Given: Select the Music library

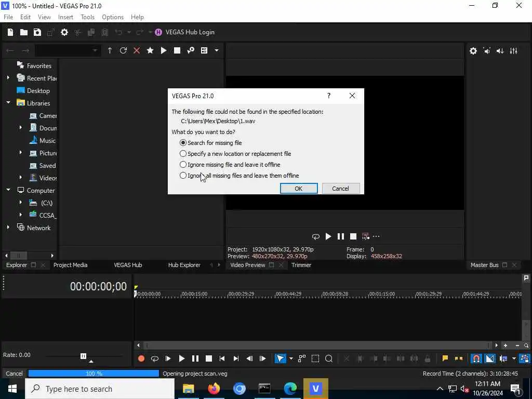Looking at the screenshot, I should tap(47, 140).
